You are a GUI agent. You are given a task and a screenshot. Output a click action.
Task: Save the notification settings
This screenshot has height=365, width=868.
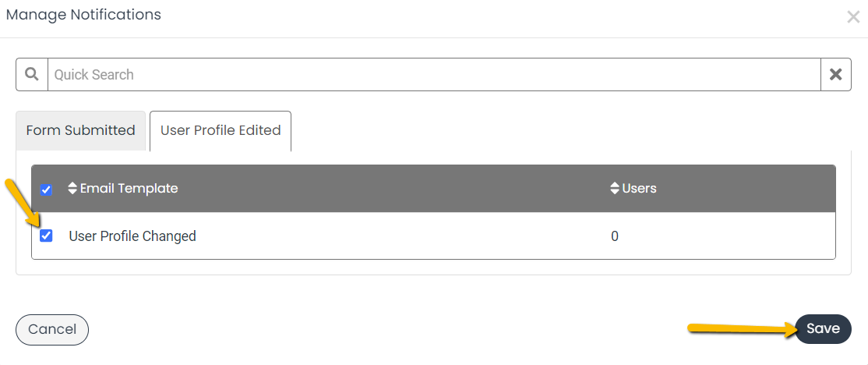coord(823,329)
